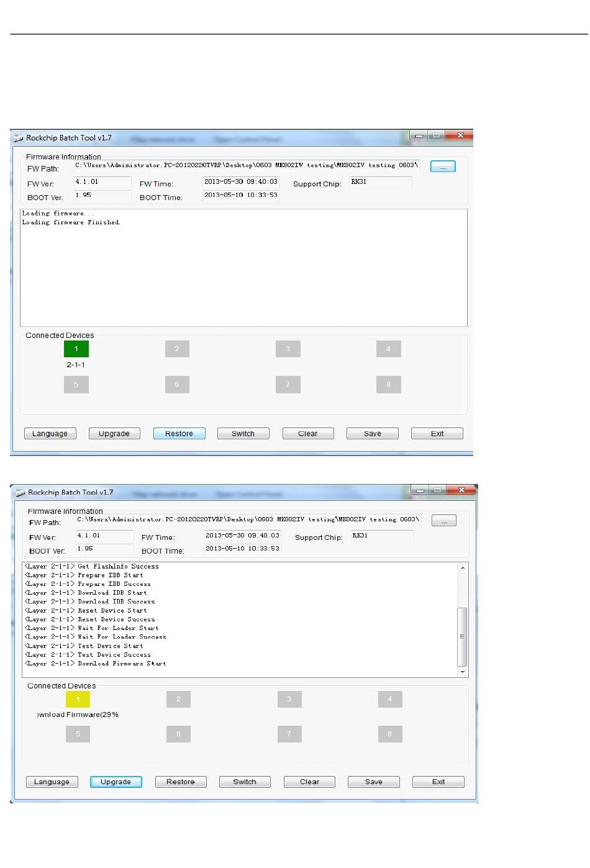Click Exit in the upper window

(x=437, y=434)
